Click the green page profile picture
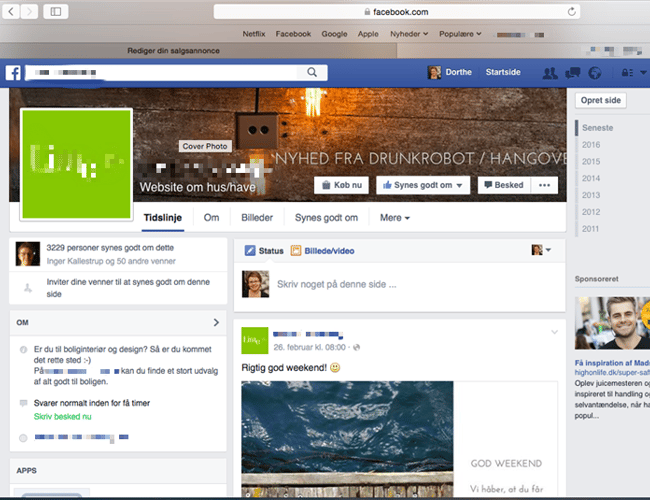The image size is (650, 500). 76,164
